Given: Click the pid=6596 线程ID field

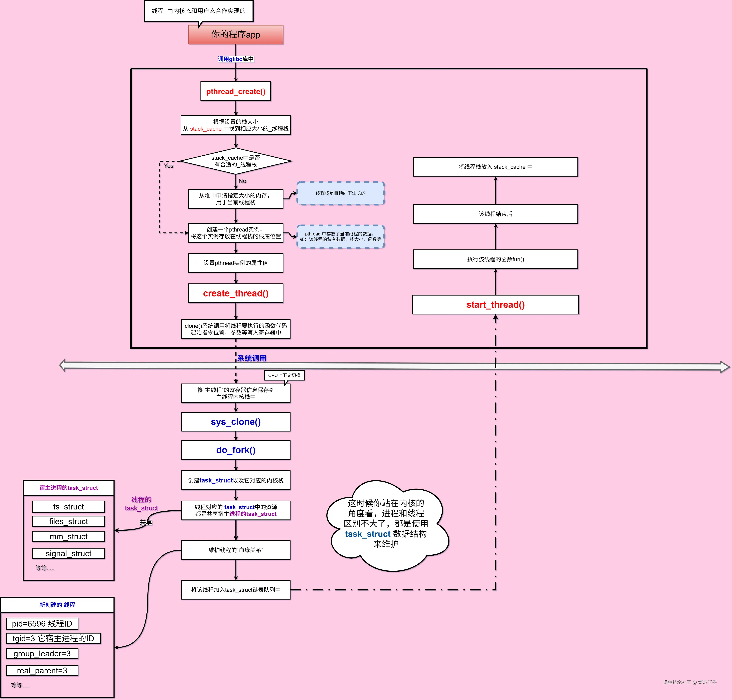Looking at the screenshot, I should click(42, 624).
